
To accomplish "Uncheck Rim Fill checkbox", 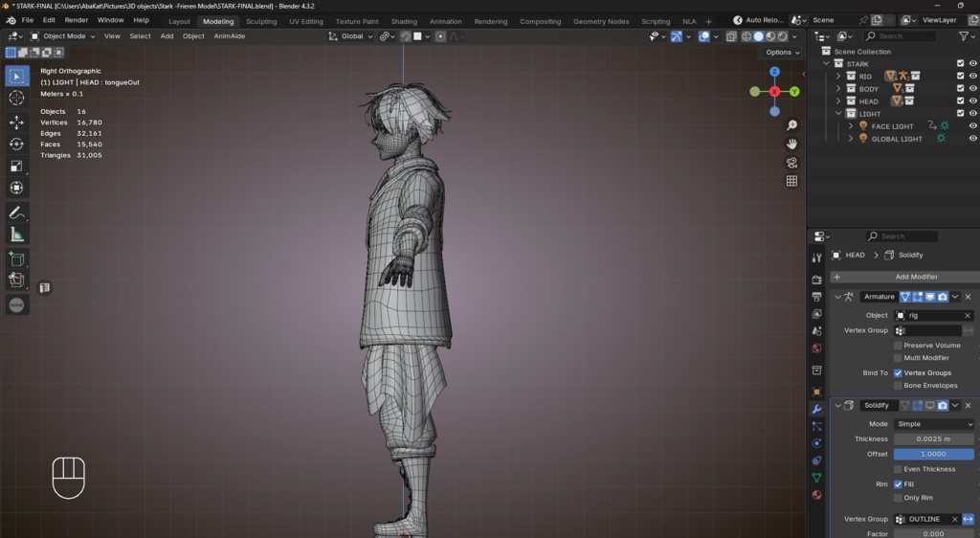I will click(898, 483).
